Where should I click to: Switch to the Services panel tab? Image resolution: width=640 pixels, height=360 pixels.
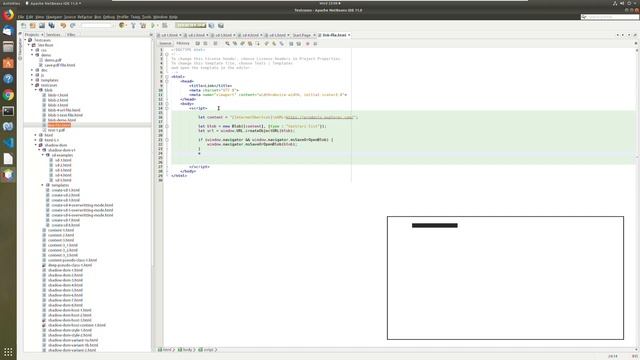tap(53, 35)
